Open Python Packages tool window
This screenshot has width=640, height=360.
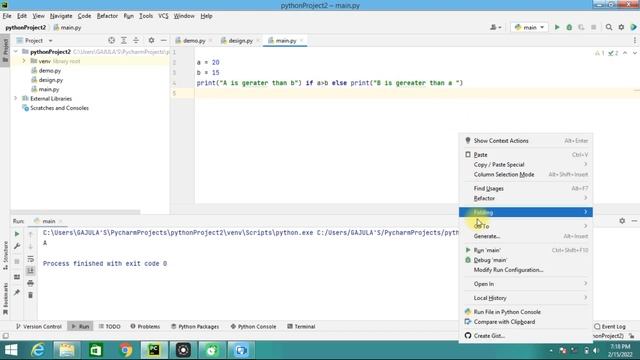click(x=195, y=327)
